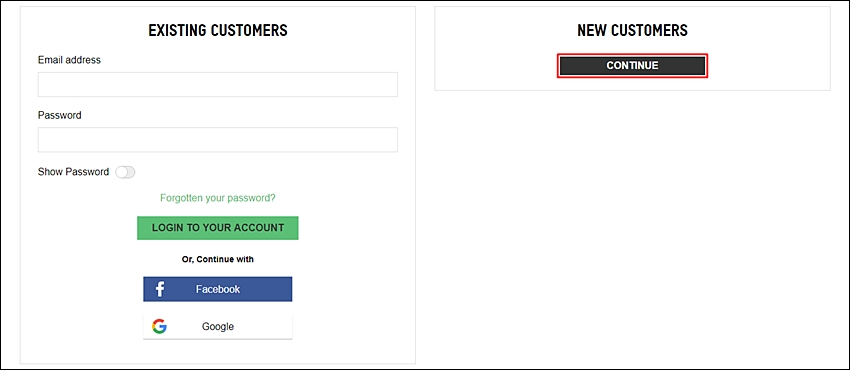Select the New Customers heading
The width and height of the screenshot is (850, 370).
pos(632,30)
